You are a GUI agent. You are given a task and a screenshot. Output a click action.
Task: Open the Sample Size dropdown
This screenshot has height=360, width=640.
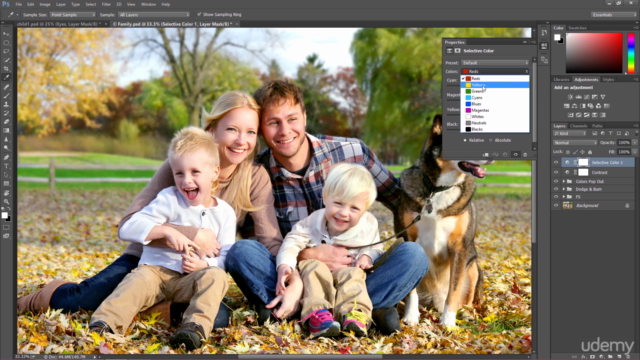73,15
